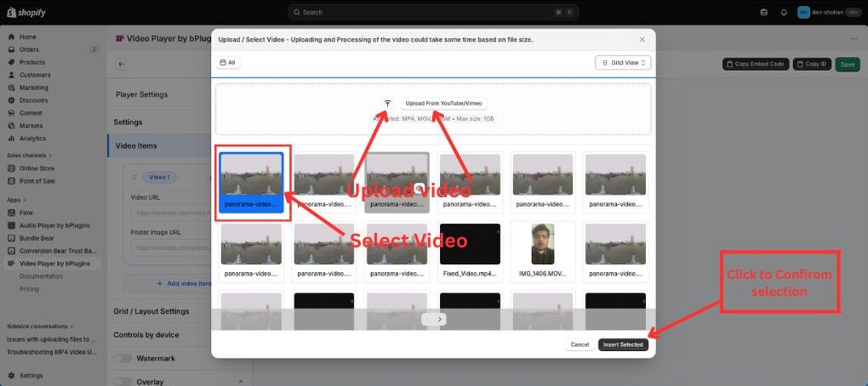Open Video Items settings section

pyautogui.click(x=136, y=145)
